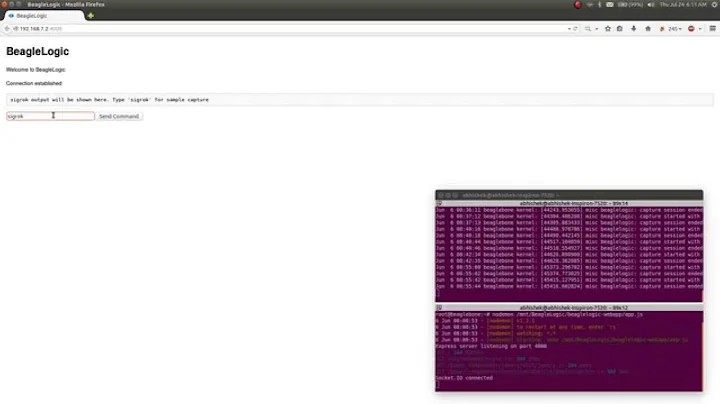Open the search engine dropdown arrow
Viewport: 720px width, 404px height.
596,28
